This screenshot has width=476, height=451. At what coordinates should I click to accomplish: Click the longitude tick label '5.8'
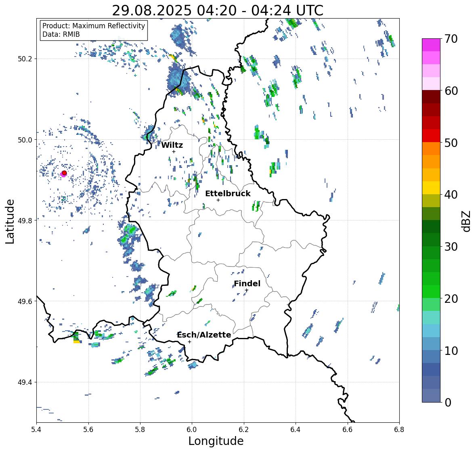pos(140,429)
